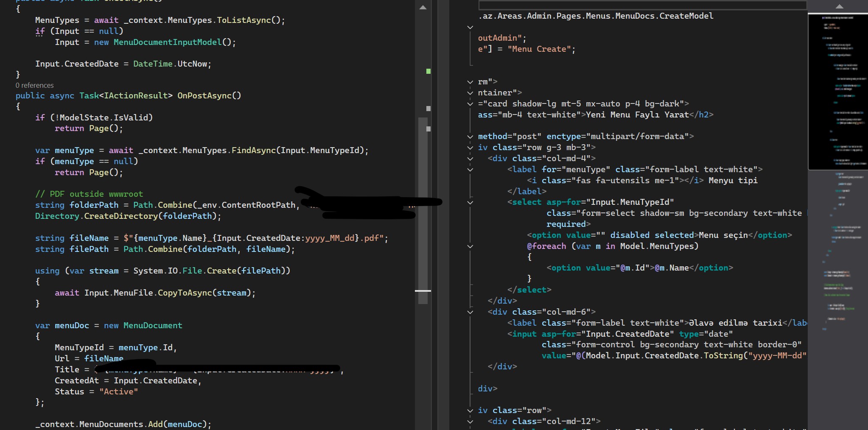Collapse the label for="menuType" element

[x=470, y=170]
